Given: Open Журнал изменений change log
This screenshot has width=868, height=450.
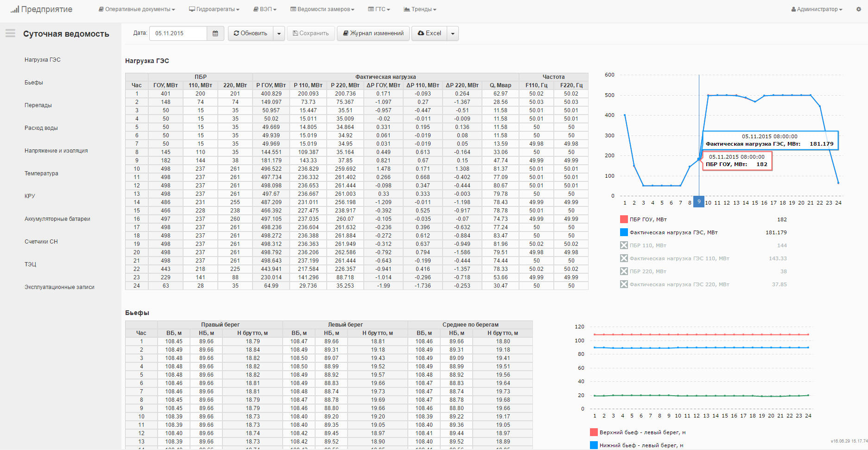Looking at the screenshot, I should coord(373,33).
